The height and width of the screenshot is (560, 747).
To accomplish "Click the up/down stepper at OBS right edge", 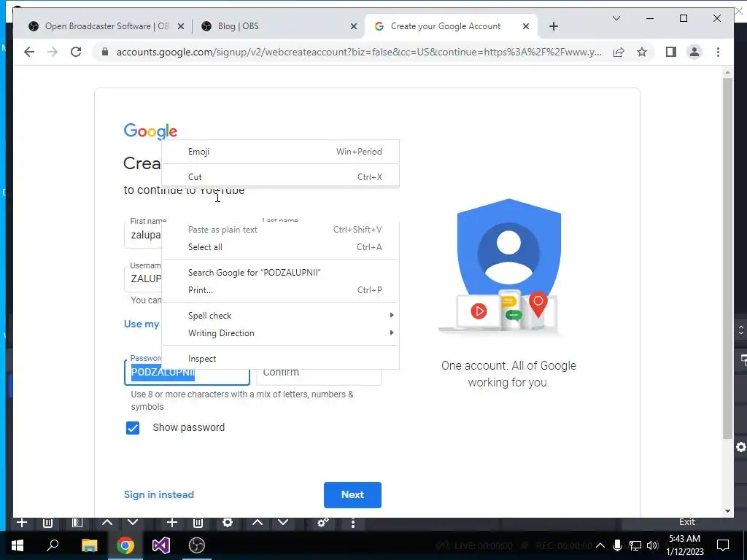I will click(x=741, y=330).
